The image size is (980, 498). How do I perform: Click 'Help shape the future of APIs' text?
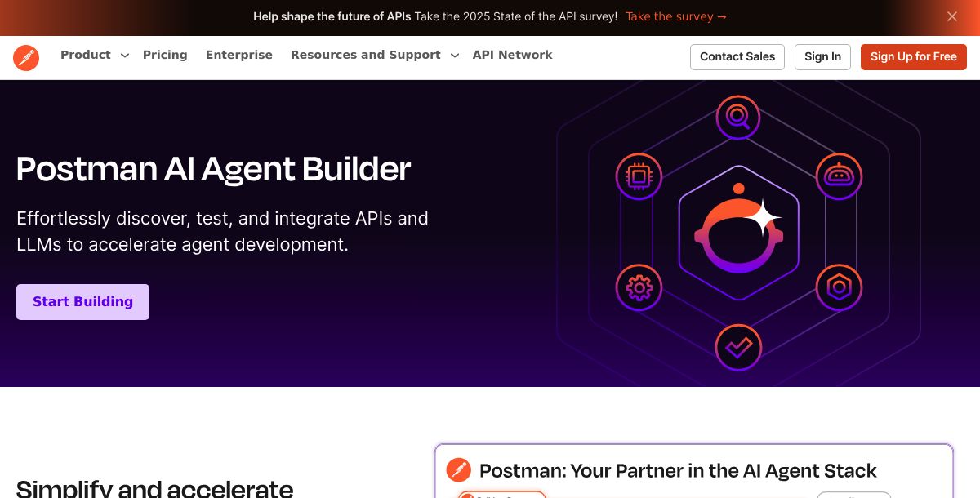[x=332, y=16]
